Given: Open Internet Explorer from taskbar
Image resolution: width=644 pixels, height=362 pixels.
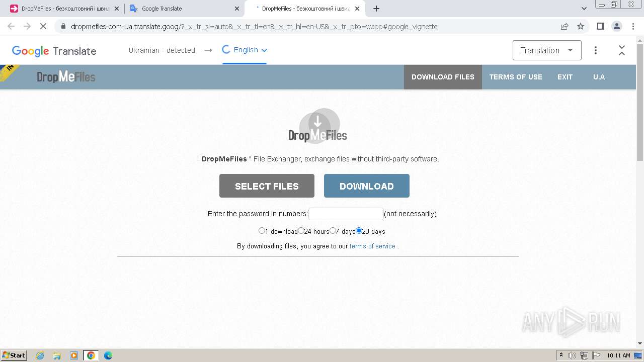Looking at the screenshot, I should (x=40, y=355).
